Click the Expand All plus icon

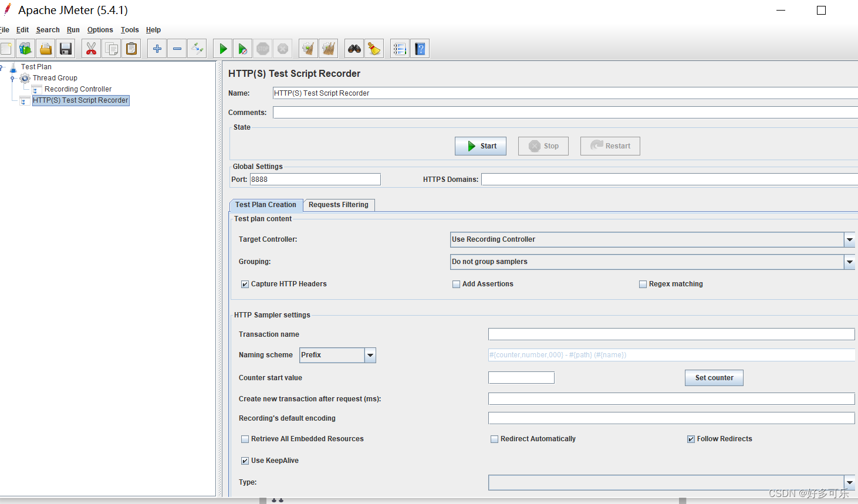157,49
